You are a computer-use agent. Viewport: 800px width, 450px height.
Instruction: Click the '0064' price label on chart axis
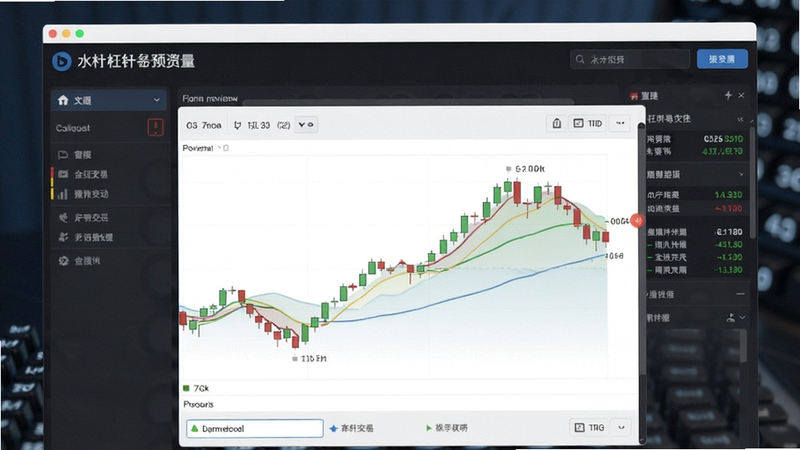click(619, 221)
